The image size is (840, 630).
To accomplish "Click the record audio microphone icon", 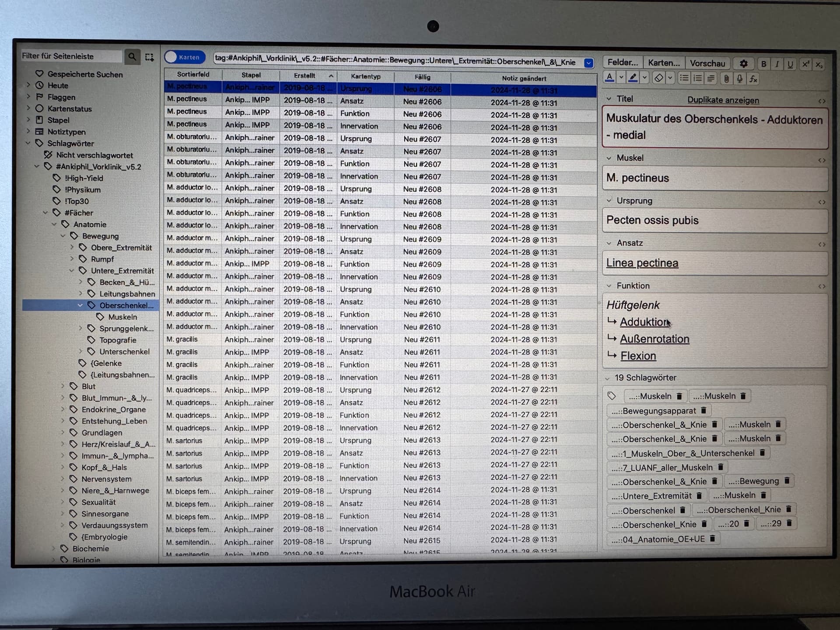I will (x=739, y=79).
